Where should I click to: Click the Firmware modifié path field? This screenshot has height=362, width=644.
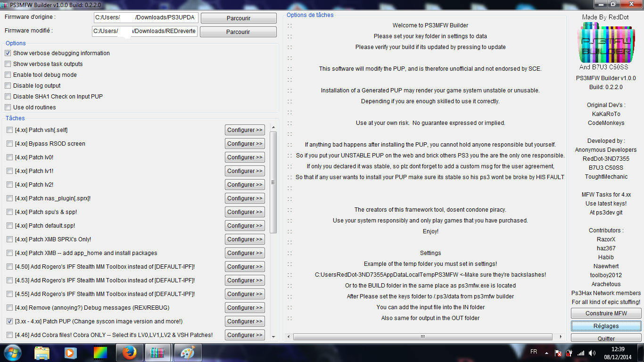coord(145,32)
